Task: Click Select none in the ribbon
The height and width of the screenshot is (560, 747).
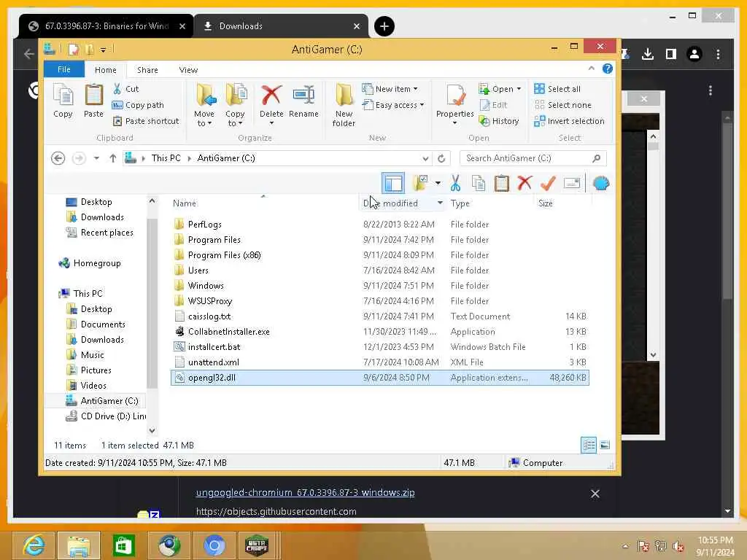Action: [x=562, y=105]
